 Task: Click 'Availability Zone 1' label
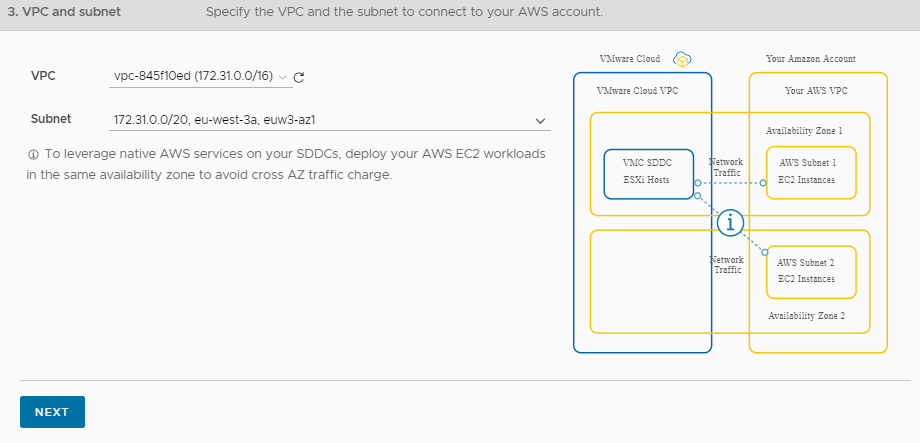pyautogui.click(x=804, y=131)
